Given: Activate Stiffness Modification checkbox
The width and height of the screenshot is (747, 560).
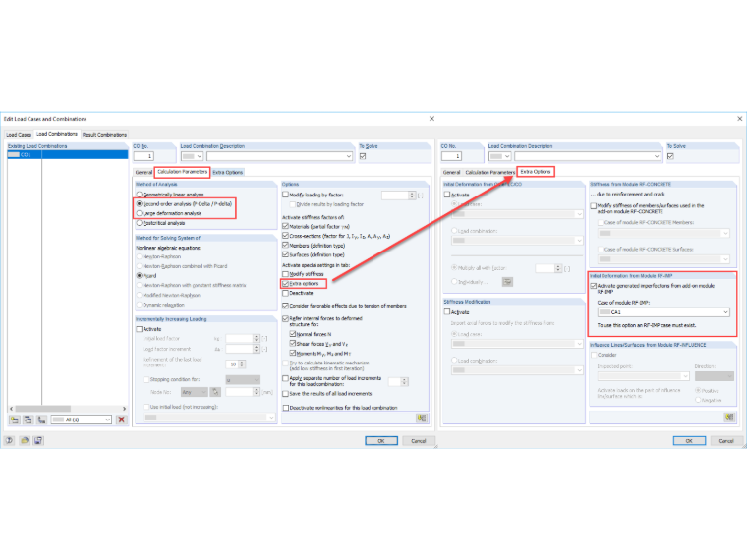Looking at the screenshot, I should coord(447,312).
